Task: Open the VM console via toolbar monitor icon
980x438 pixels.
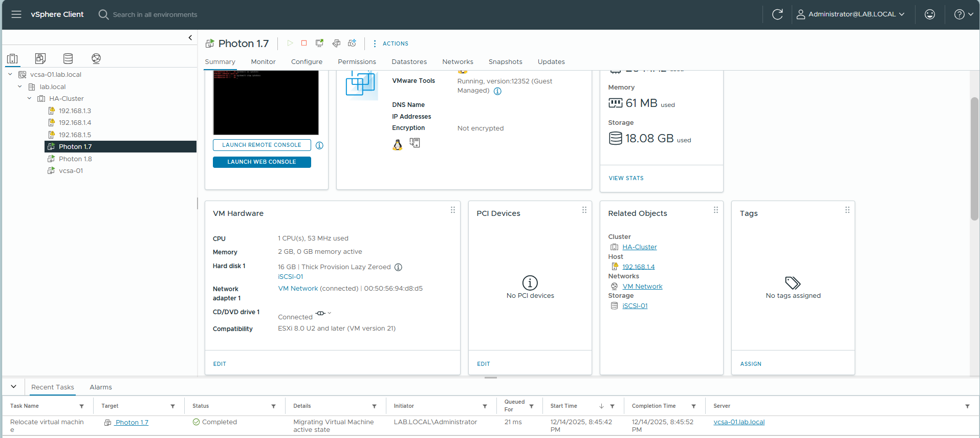Action: pyautogui.click(x=319, y=43)
